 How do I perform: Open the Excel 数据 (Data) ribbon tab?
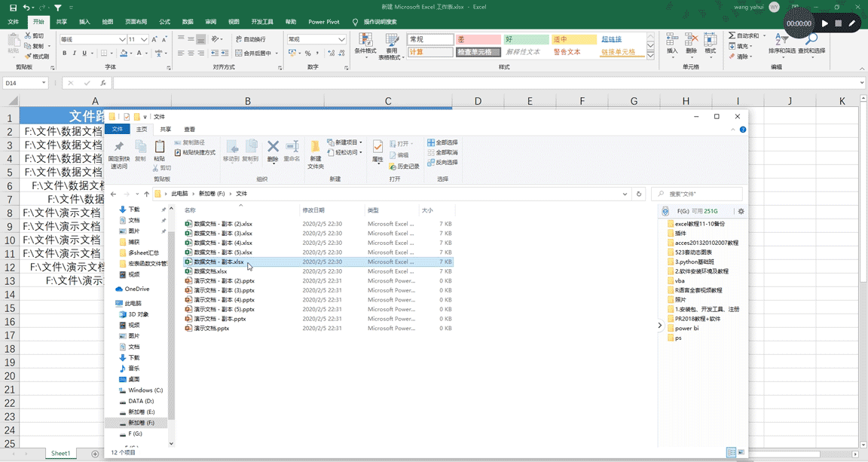click(188, 22)
